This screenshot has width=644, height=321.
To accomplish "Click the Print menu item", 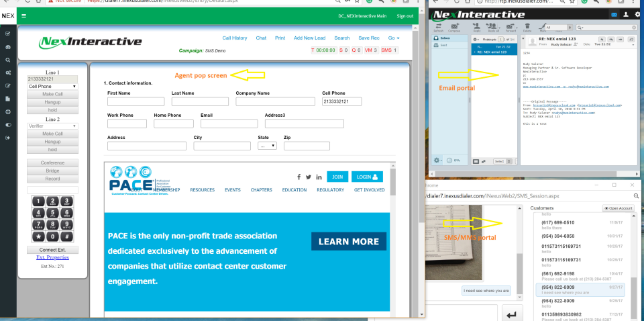I will tap(280, 38).
